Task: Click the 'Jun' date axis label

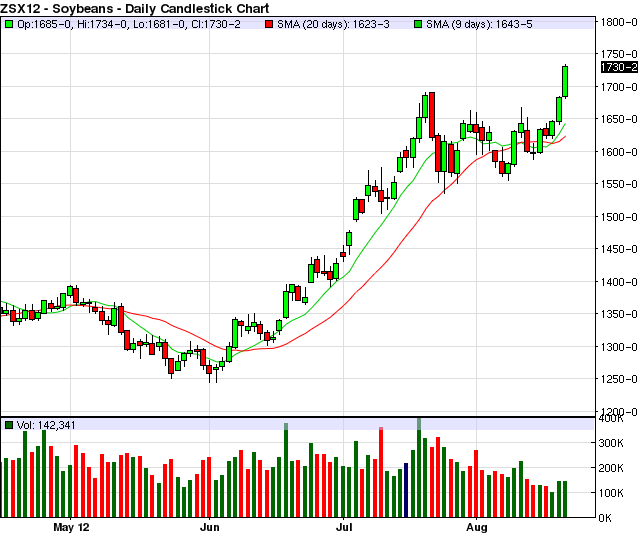Action: point(209,527)
